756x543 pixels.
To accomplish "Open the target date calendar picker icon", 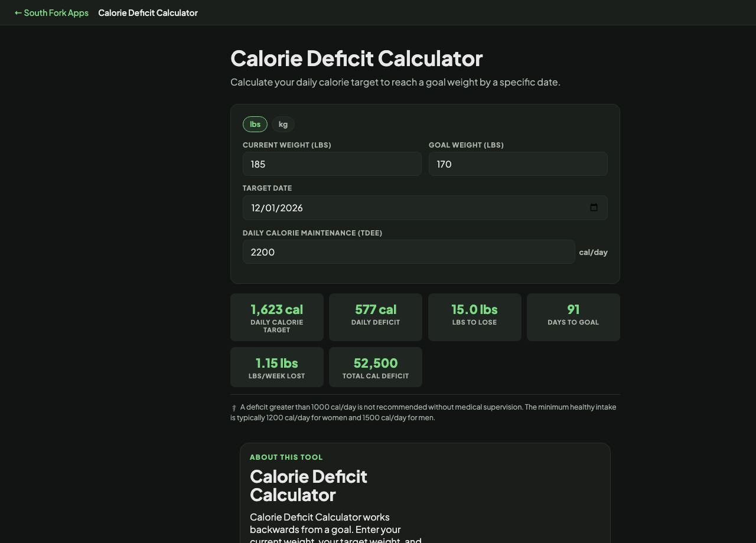I will [594, 208].
